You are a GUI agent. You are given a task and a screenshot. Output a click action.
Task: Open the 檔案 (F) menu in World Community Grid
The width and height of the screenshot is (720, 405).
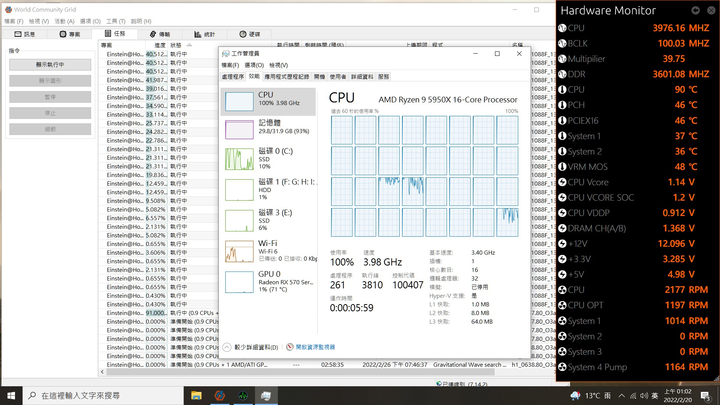tap(14, 21)
